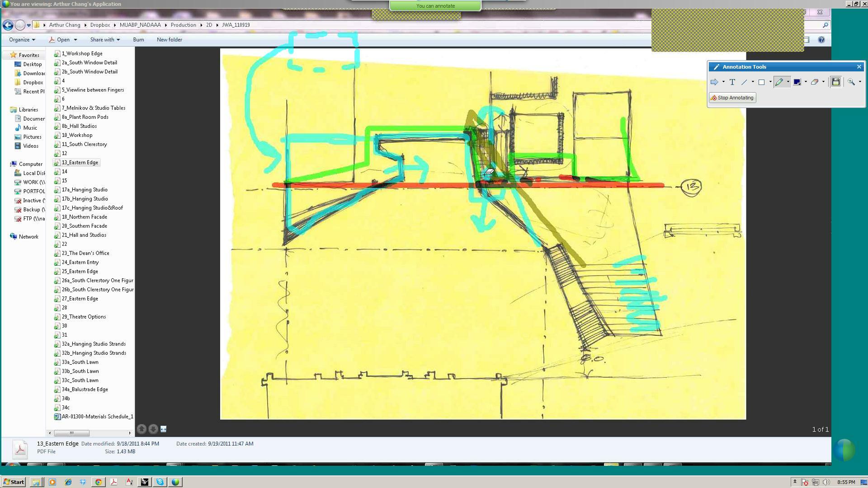The image size is (868, 488).
Task: Click the Stop Annotating button
Action: 732,98
